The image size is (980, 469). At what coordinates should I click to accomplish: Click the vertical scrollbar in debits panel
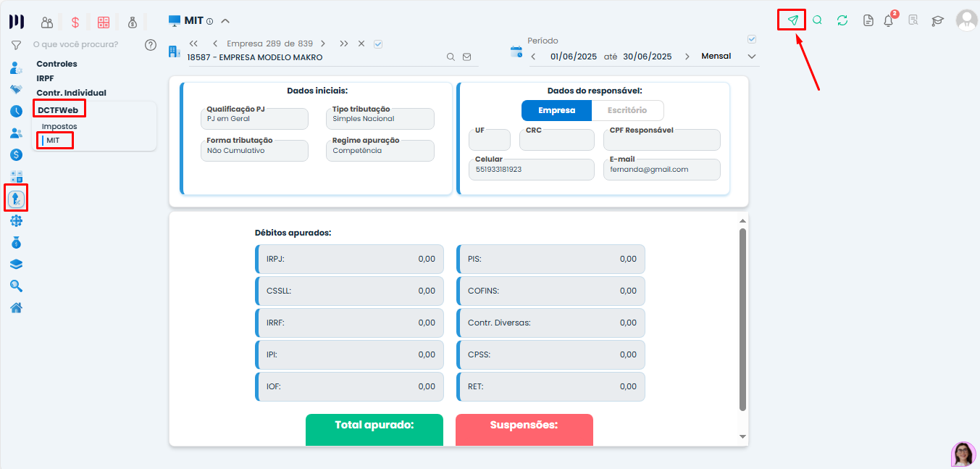click(742, 319)
